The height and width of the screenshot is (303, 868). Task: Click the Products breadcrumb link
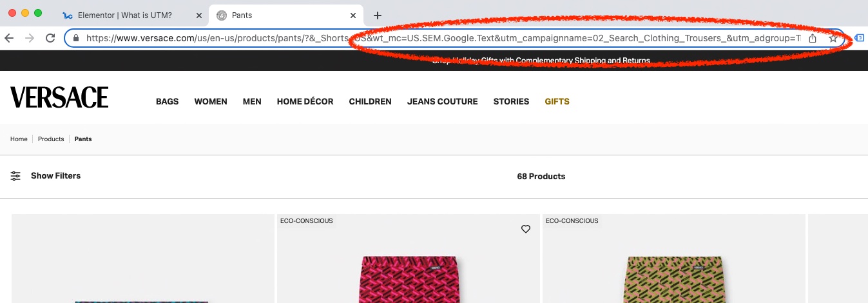(51, 139)
